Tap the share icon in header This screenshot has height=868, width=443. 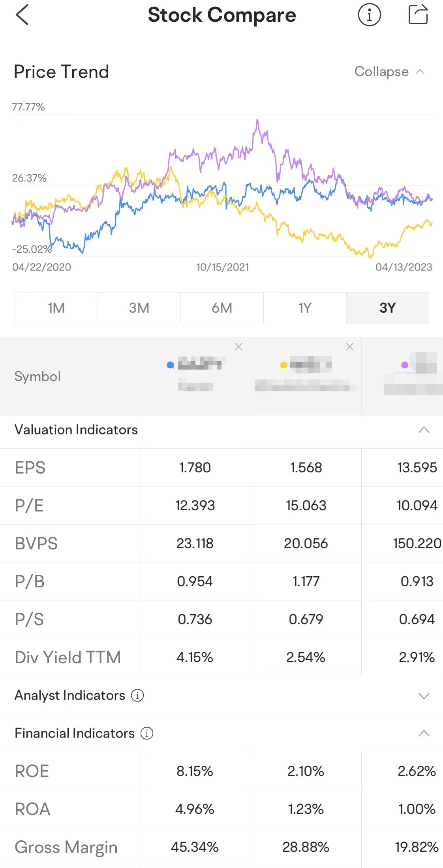(x=418, y=15)
